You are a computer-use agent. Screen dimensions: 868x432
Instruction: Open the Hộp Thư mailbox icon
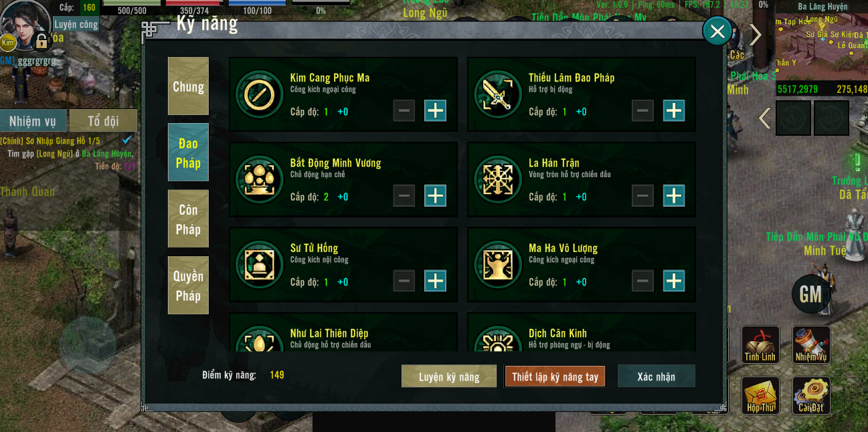click(x=760, y=395)
